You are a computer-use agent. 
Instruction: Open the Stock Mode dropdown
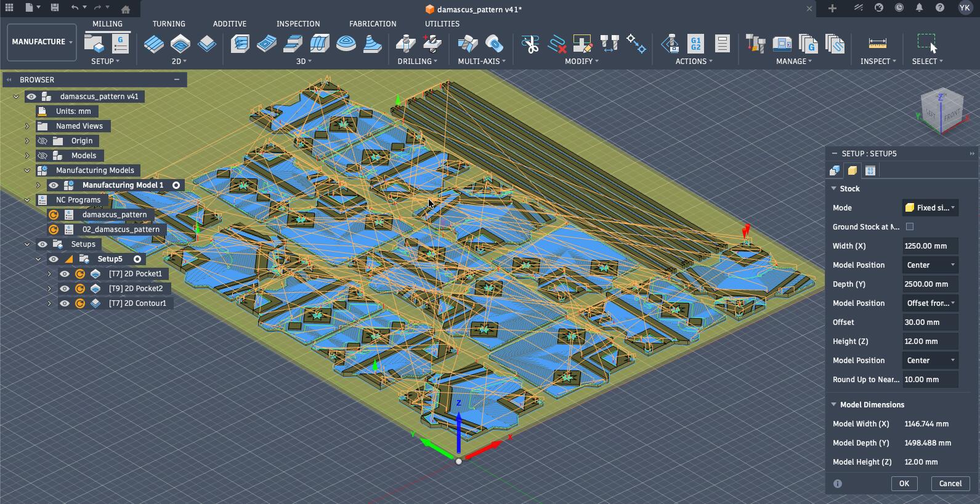[930, 208]
